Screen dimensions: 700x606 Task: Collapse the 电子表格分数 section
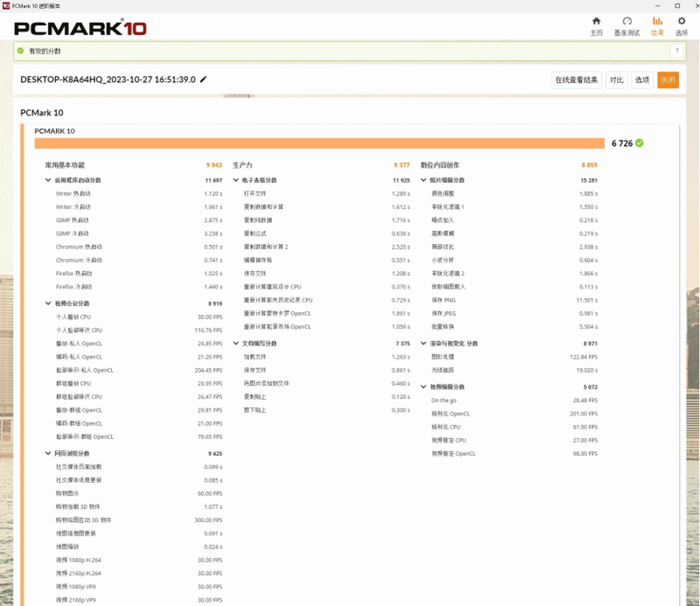237,180
